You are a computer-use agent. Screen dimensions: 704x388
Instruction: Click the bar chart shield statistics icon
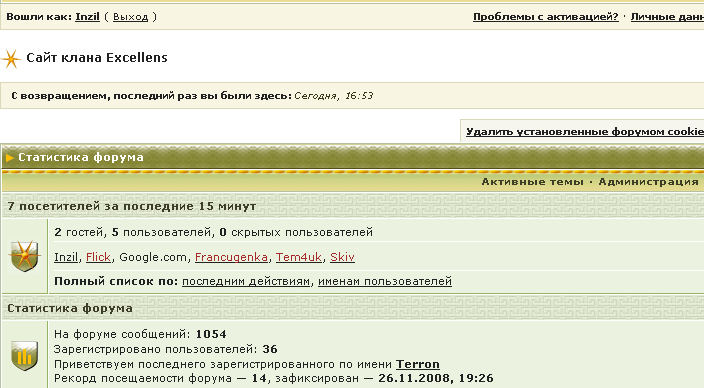click(25, 356)
